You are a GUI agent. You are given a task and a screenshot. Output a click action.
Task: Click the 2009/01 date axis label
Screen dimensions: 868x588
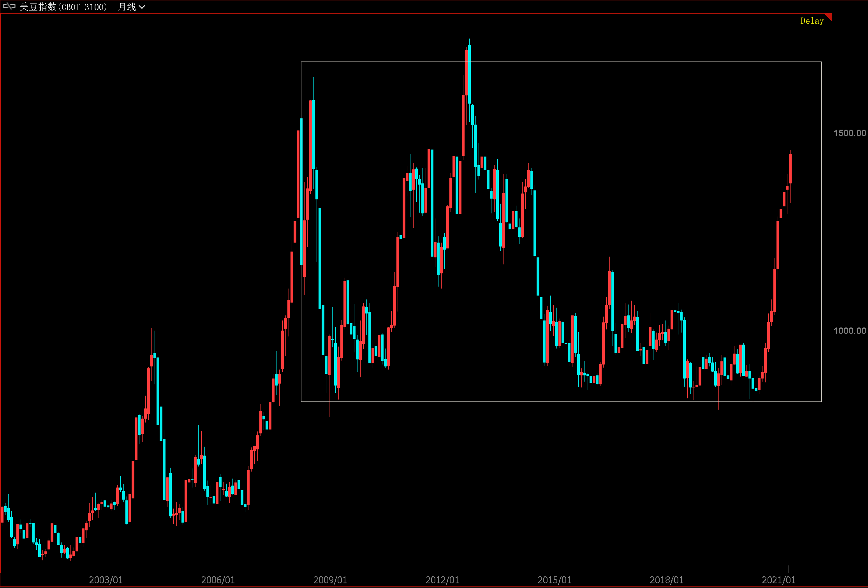330,580
